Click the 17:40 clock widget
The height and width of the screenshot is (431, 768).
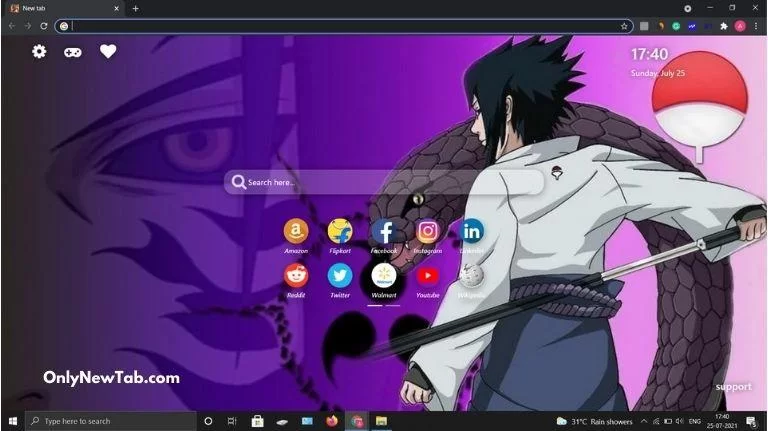coord(649,54)
